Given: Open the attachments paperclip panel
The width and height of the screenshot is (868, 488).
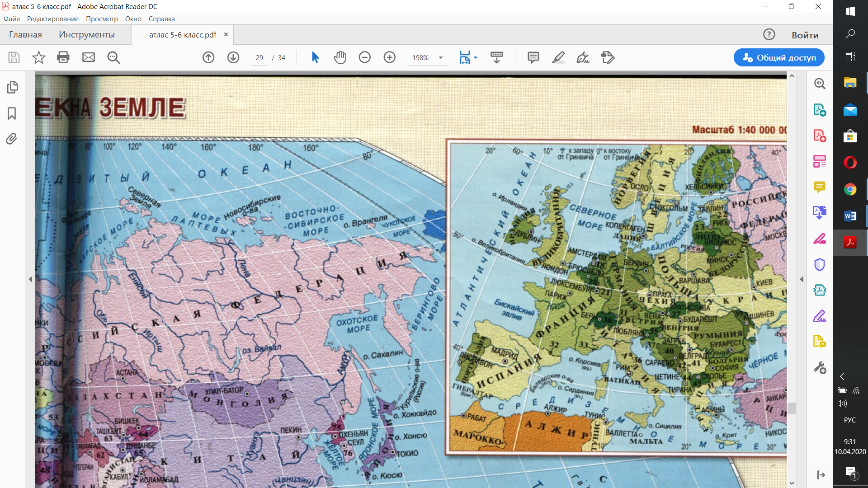Looking at the screenshot, I should pyautogui.click(x=12, y=139).
